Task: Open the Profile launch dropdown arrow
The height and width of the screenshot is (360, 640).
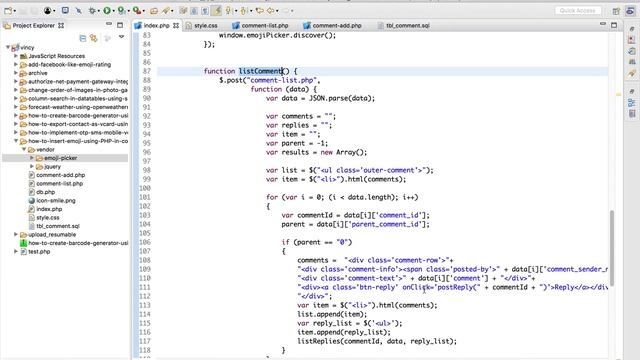Action: pos(128,11)
